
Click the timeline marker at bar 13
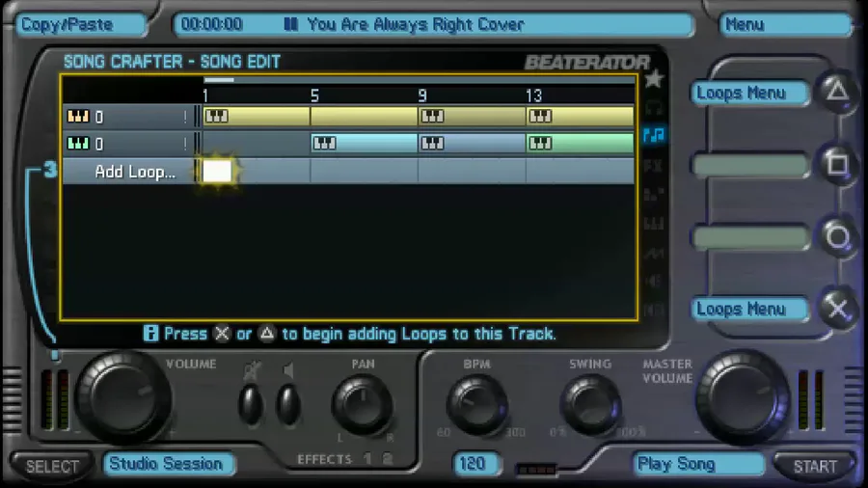click(x=534, y=95)
